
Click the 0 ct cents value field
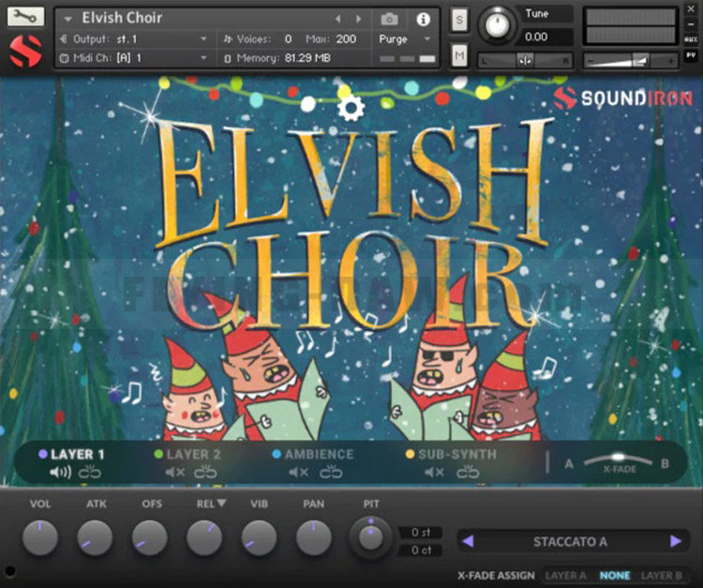(x=421, y=550)
